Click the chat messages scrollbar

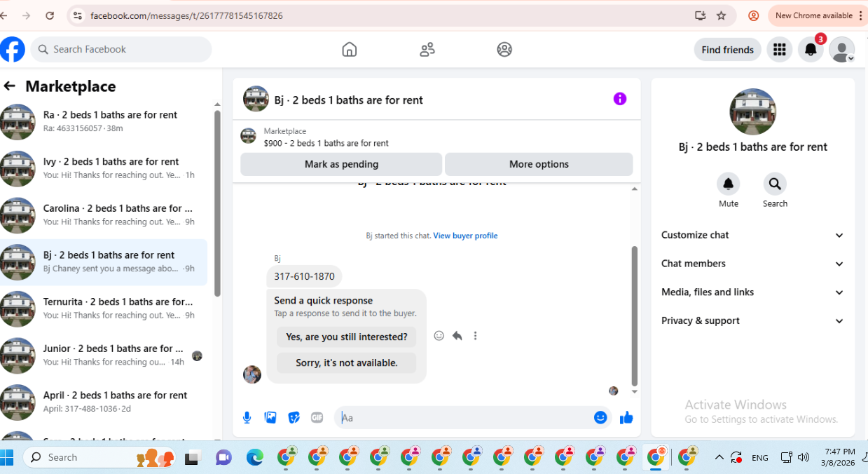coord(635,316)
